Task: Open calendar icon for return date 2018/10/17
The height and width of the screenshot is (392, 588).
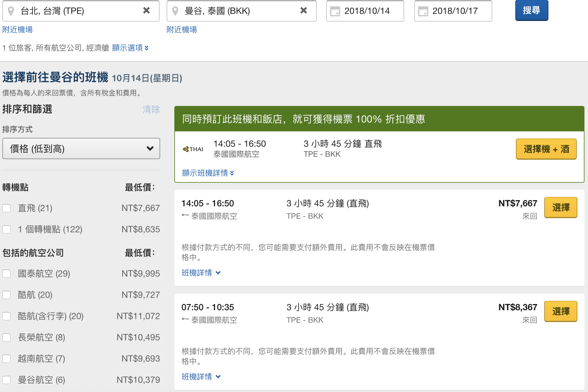Action: [x=423, y=11]
